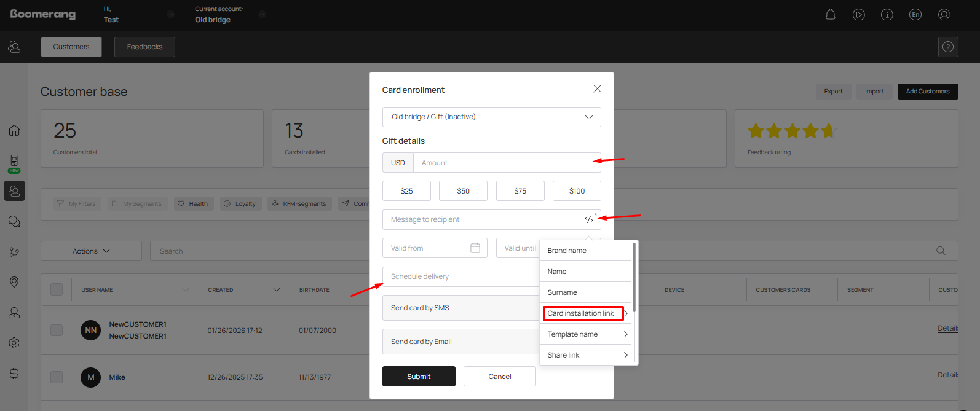Image resolution: width=980 pixels, height=411 pixels.
Task: Select the $50 preset amount
Action: click(463, 191)
